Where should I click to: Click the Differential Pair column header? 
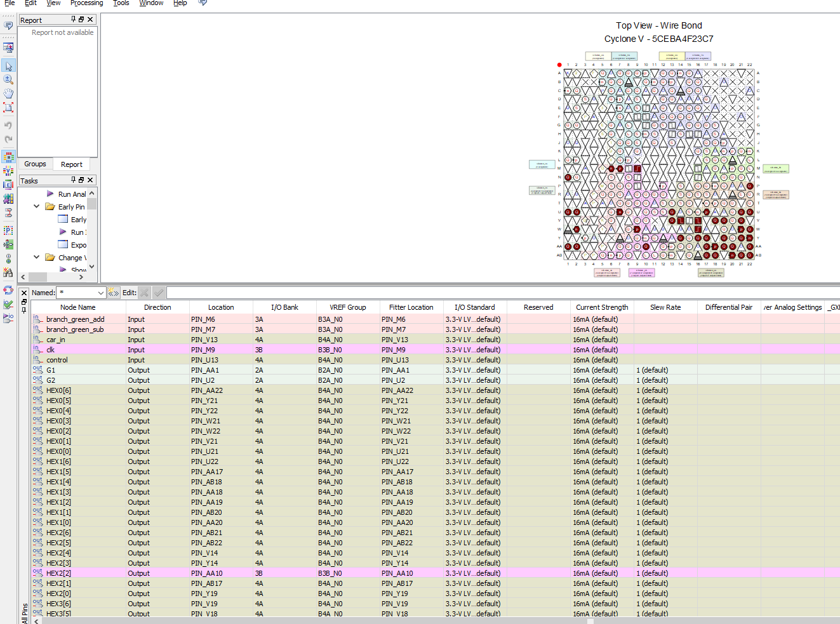pyautogui.click(x=729, y=307)
